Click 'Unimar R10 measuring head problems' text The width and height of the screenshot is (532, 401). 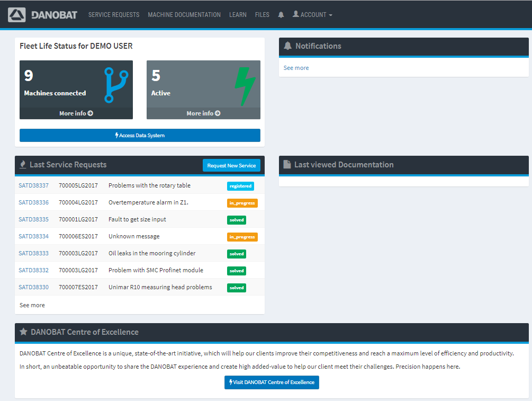click(160, 287)
